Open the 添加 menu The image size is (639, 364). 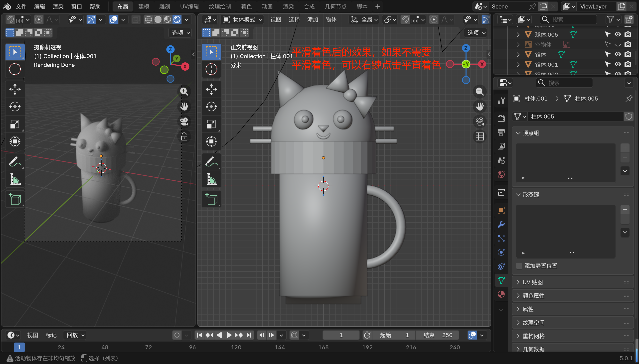(x=312, y=19)
